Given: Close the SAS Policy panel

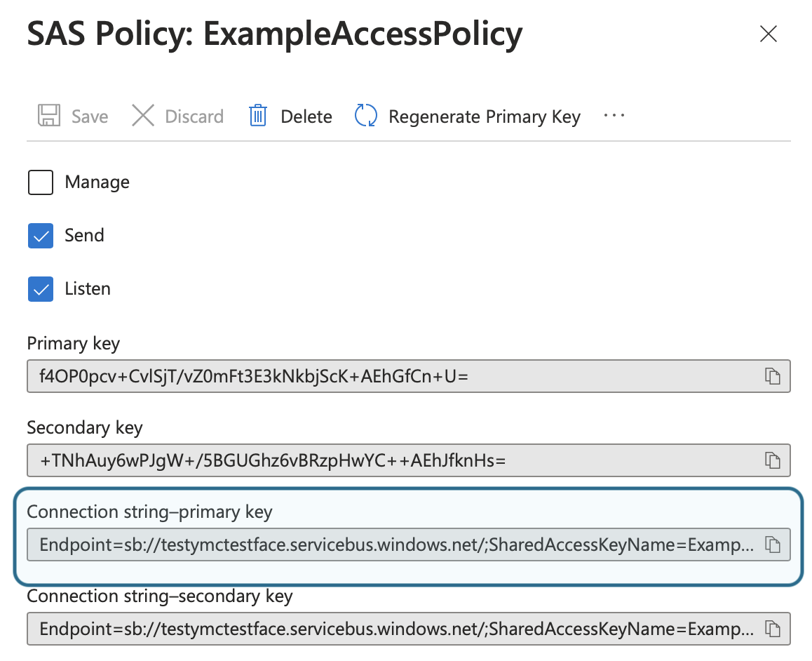Looking at the screenshot, I should click(x=769, y=34).
